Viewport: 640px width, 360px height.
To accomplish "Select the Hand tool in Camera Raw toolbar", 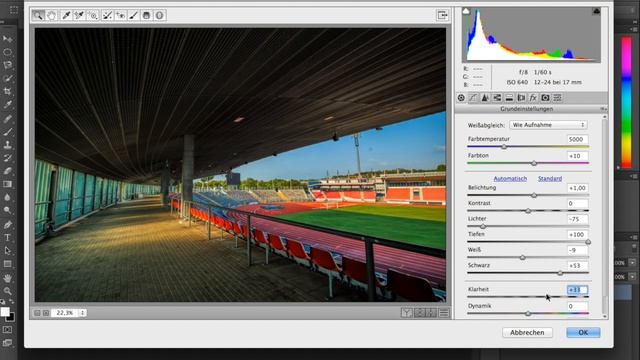I will click(52, 16).
